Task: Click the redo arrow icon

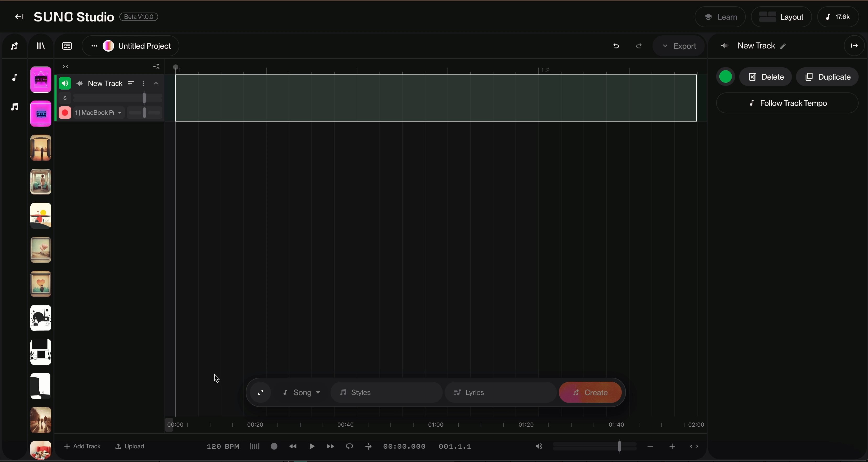Action: [x=638, y=46]
